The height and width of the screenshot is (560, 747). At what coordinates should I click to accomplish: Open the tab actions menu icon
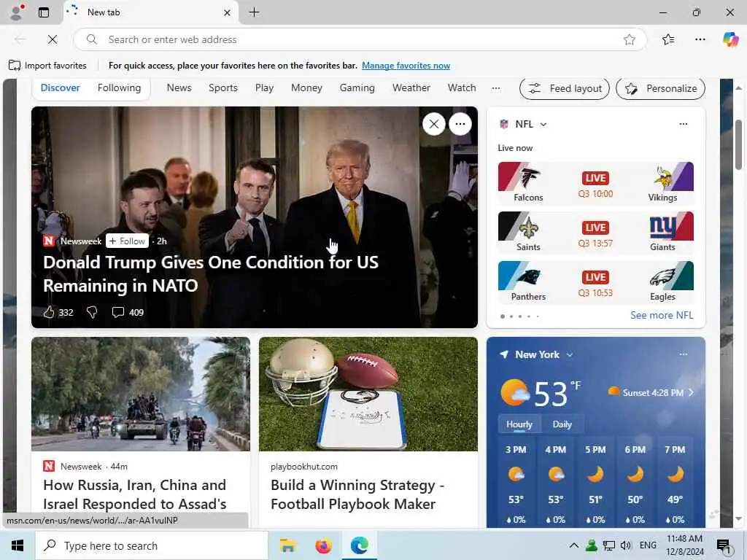coord(43,12)
